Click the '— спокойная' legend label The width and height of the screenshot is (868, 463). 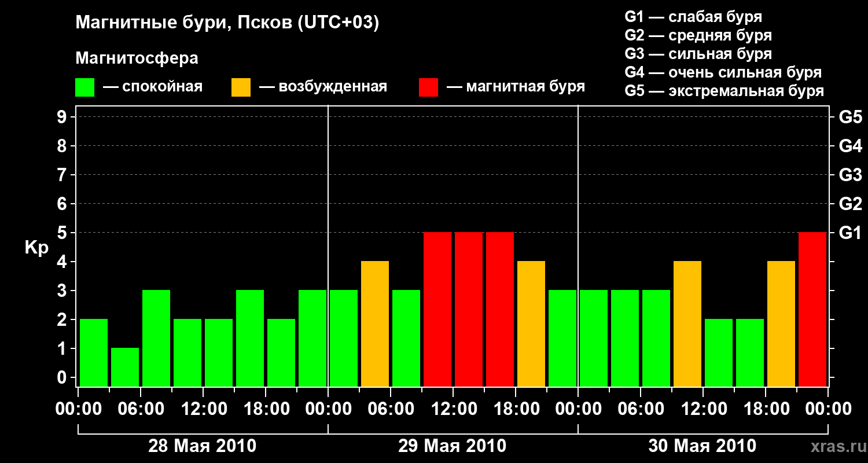coord(153,87)
